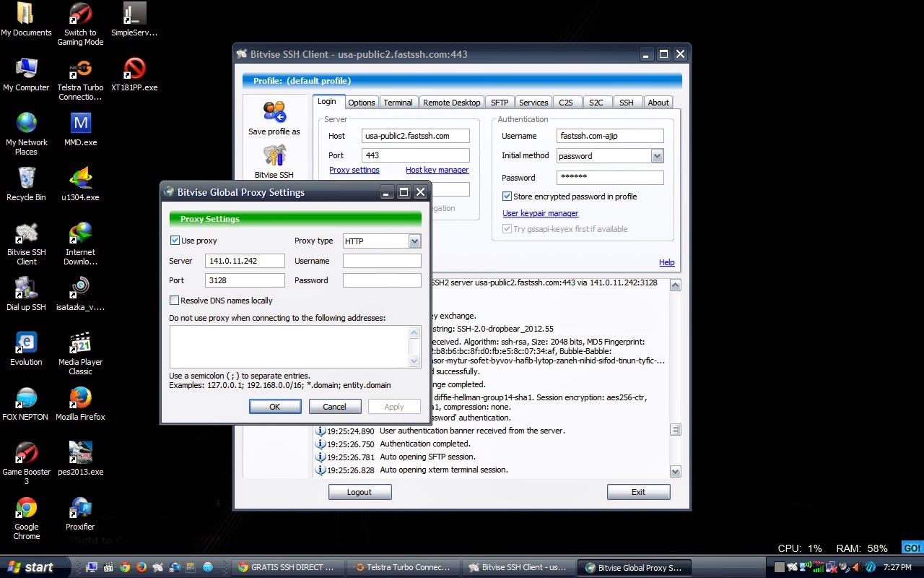924x578 pixels.
Task: Select the SSH tab
Action: (x=627, y=103)
